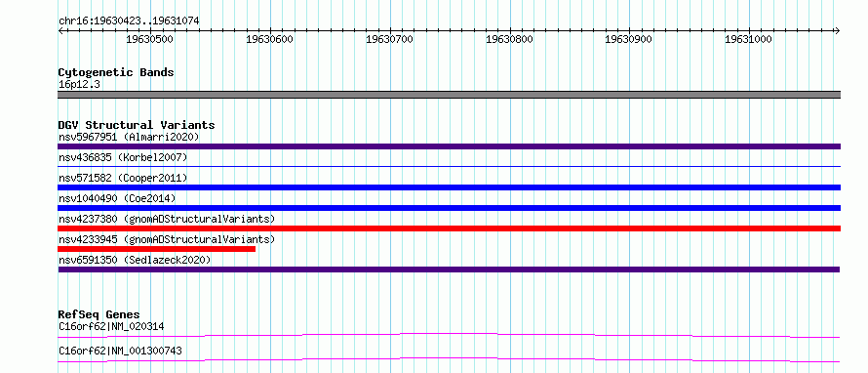868x373 pixels.
Task: Click the nsv6591350 (Sedlazeck2020) label
Action: coord(135,260)
